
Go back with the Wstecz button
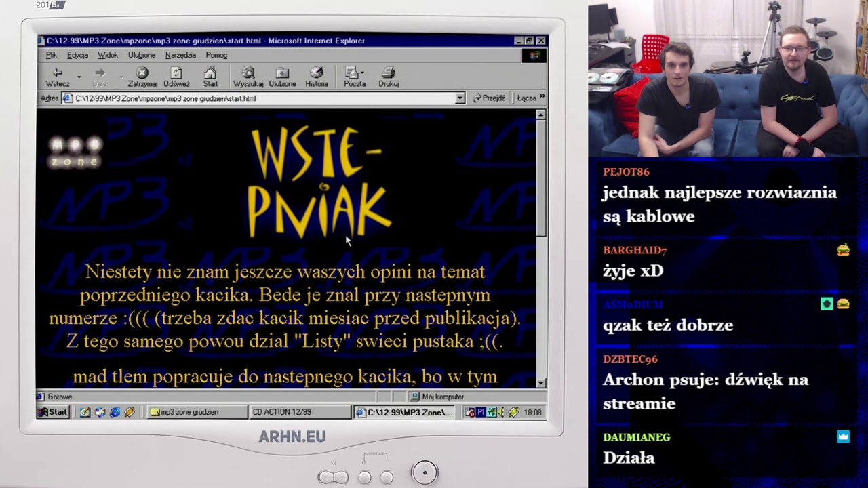point(58,77)
